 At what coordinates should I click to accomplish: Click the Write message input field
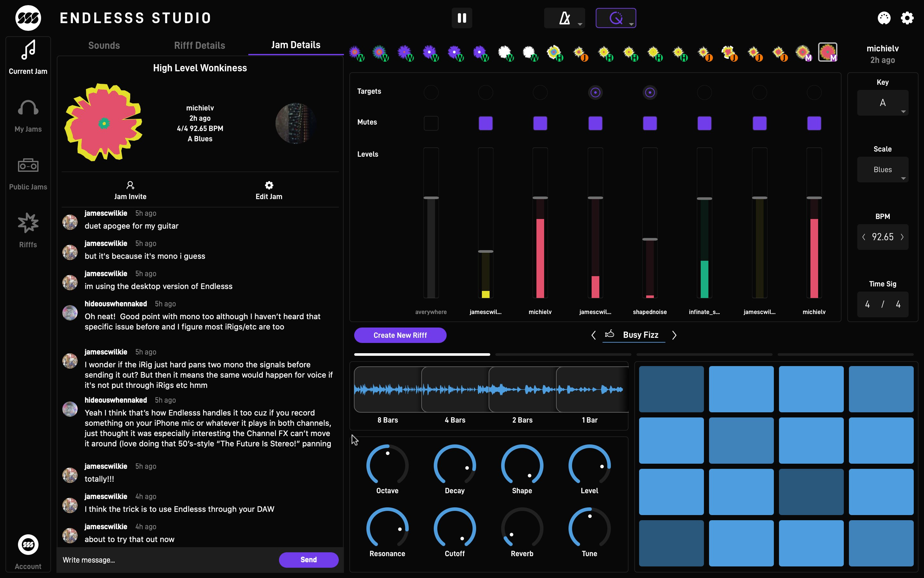point(168,560)
